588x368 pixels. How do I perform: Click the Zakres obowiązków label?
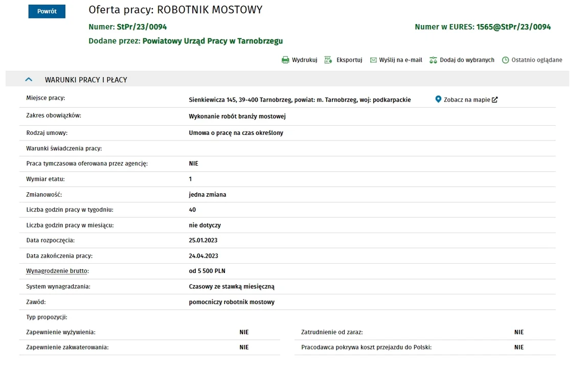54,116
